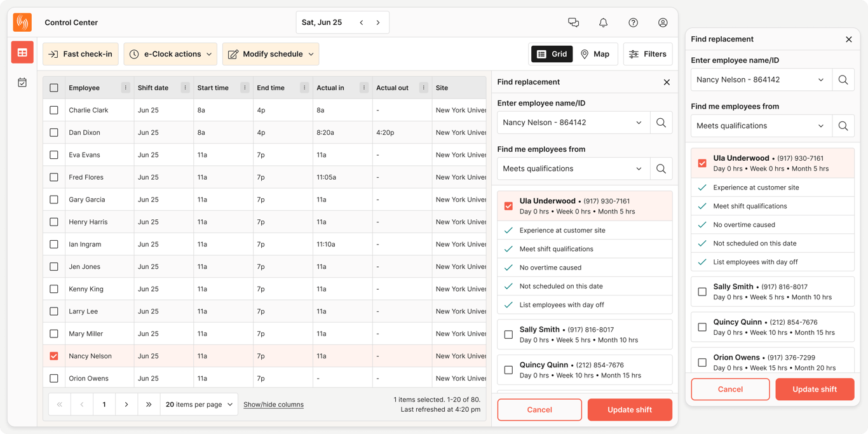Search Meets qualifications in main Find replacement panel
Viewport: 868px width, 434px height.
pos(661,168)
